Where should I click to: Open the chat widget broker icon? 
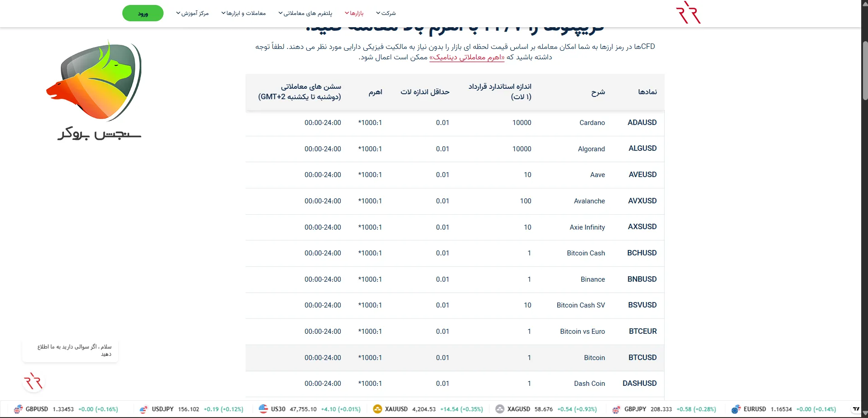pos(34,381)
